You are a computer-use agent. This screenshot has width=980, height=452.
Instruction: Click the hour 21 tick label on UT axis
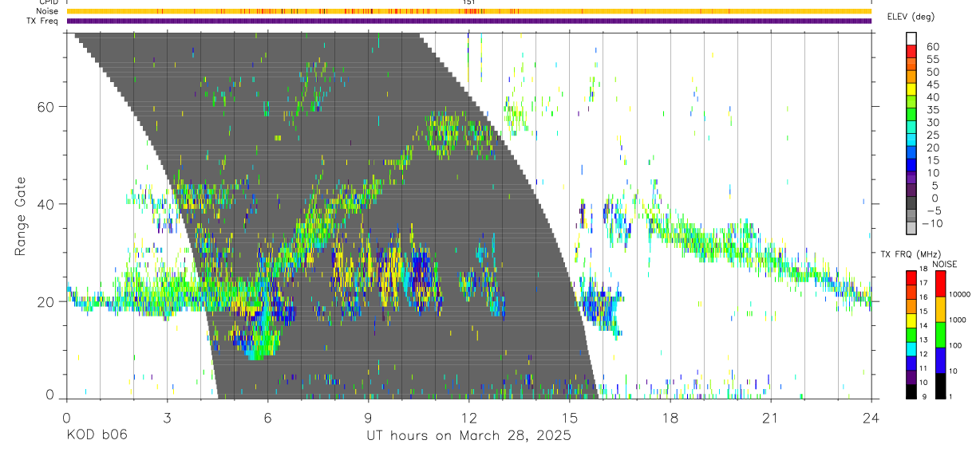pyautogui.click(x=770, y=418)
